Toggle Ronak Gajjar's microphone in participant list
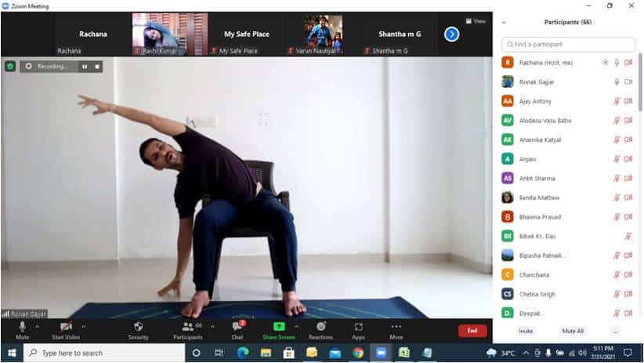The width and height of the screenshot is (644, 363). pyautogui.click(x=617, y=82)
